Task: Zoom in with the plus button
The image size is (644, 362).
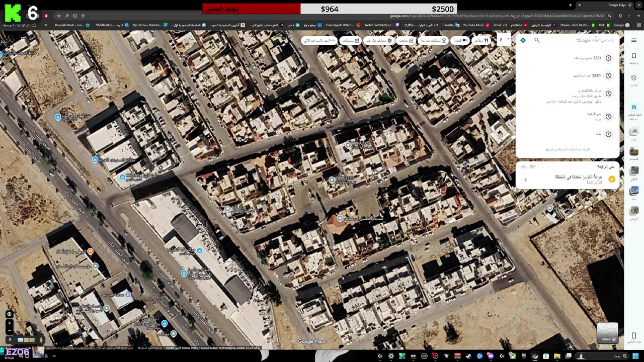Action: click(9, 323)
